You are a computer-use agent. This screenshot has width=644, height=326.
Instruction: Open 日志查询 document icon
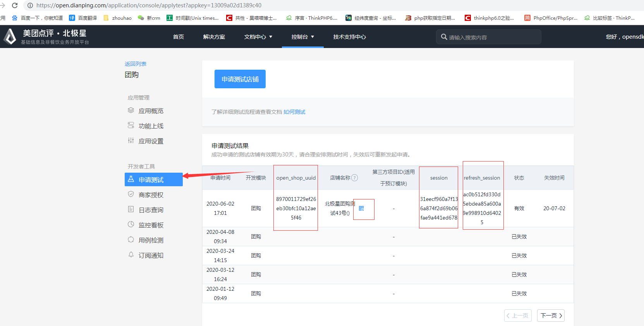click(131, 209)
